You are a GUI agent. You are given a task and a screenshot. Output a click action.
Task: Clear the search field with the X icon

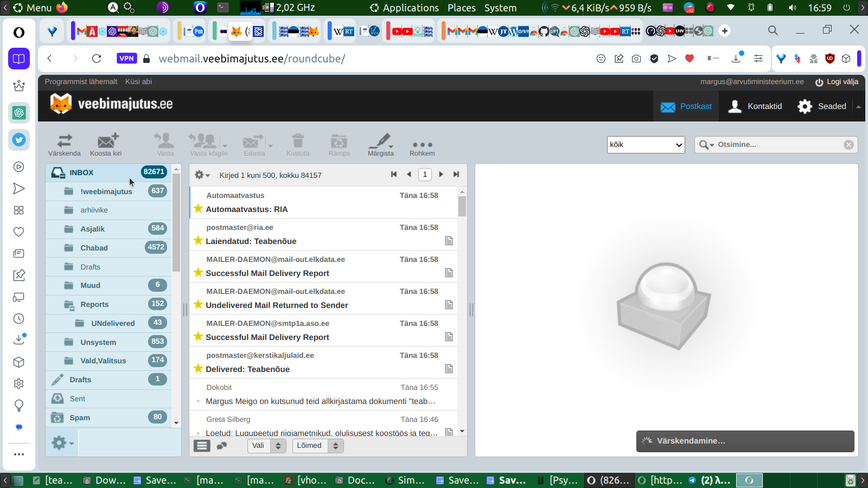pos(849,145)
